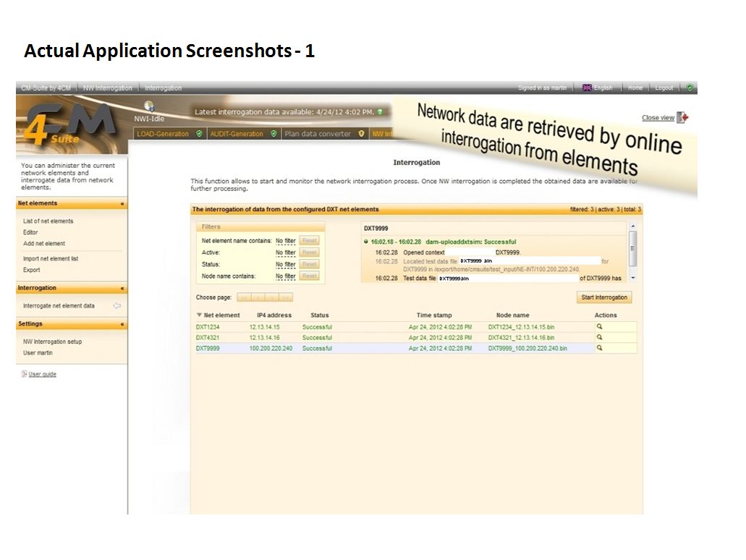Collapse the Interrogation sidebar section
Viewport: 746px width, 560px height.
click(x=122, y=289)
